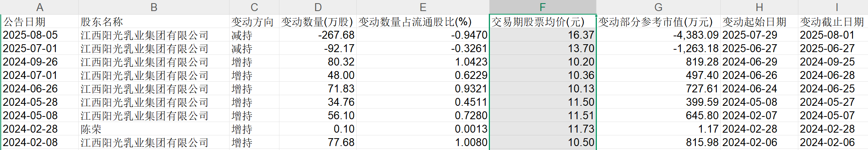The image size is (868, 150).
Task: Click the 变动数量(万股) header cell
Action: (318, 22)
